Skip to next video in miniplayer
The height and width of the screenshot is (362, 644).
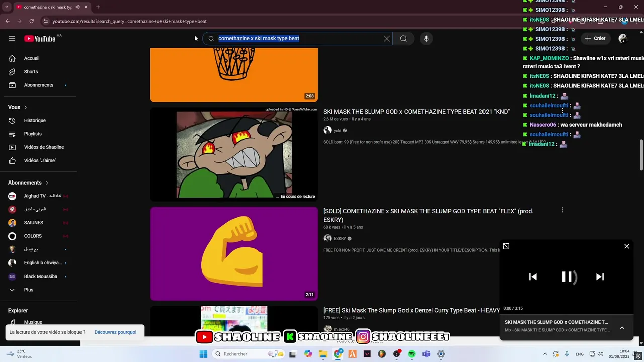[600, 277]
